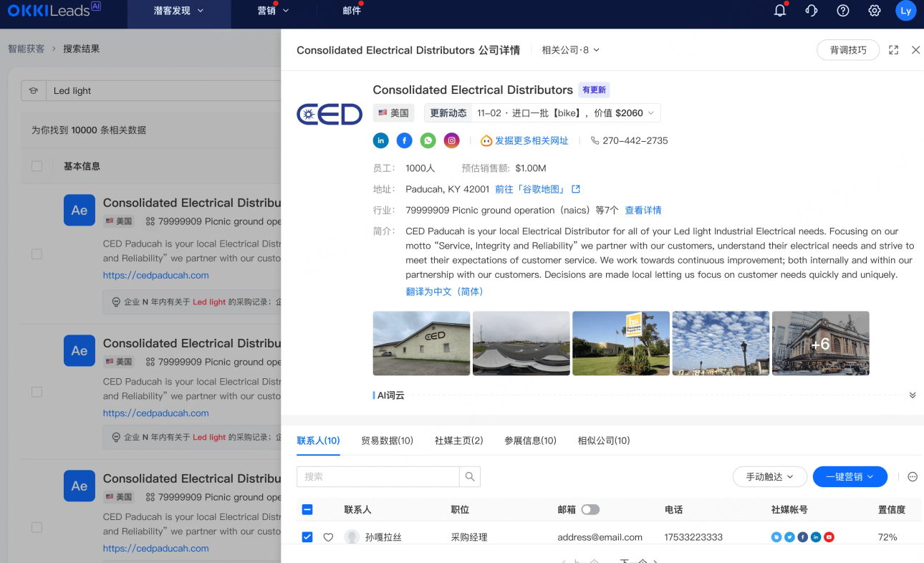Click the notification bell with red badge
Screen dimensions: 924x563
[x=779, y=11]
